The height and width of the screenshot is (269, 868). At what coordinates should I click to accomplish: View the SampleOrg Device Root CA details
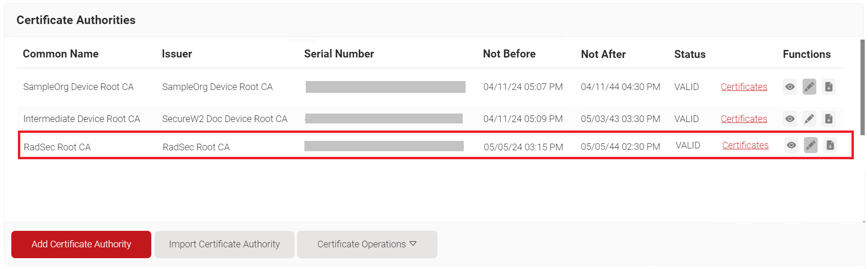click(790, 87)
